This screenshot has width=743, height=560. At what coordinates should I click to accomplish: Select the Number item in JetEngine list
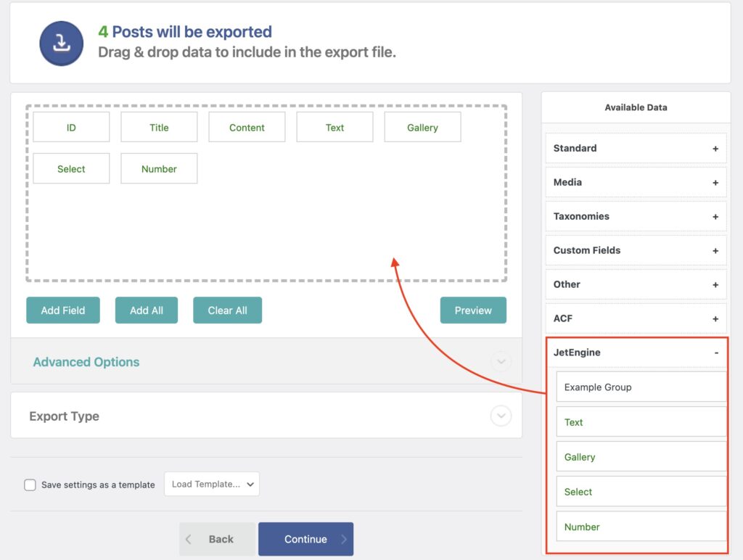coord(641,527)
